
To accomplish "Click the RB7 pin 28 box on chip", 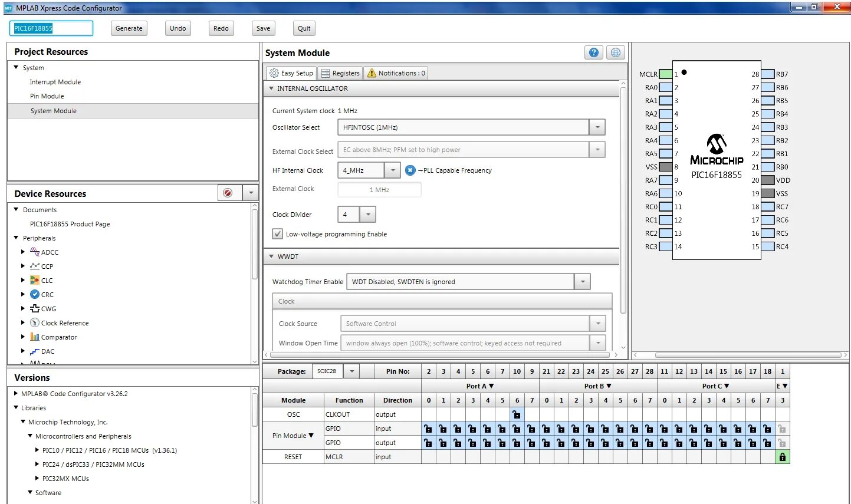I will tap(767, 74).
